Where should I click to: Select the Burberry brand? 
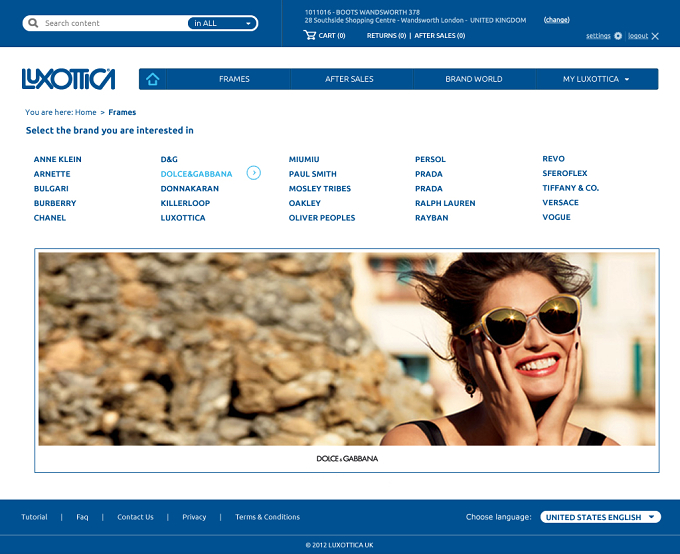tap(55, 203)
